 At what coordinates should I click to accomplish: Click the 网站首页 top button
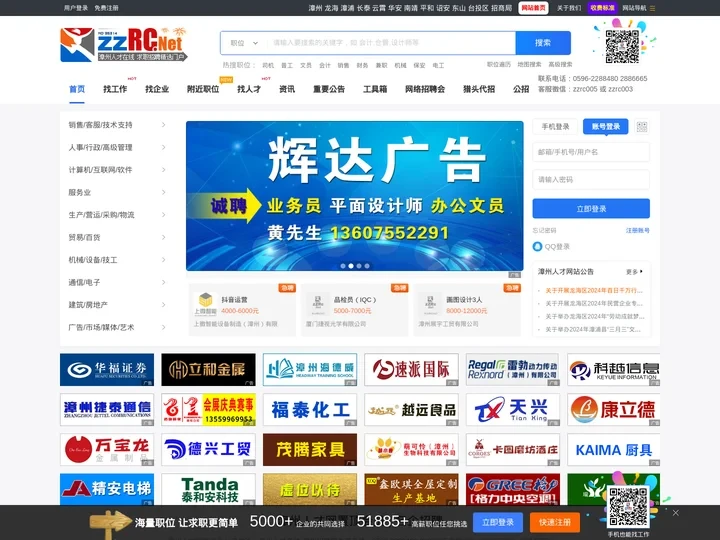click(x=533, y=8)
